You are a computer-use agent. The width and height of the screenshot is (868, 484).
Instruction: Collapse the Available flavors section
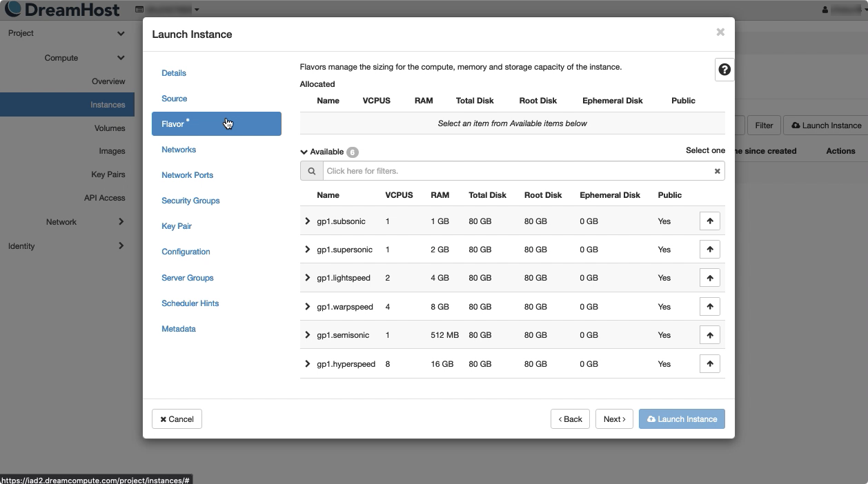[304, 152]
